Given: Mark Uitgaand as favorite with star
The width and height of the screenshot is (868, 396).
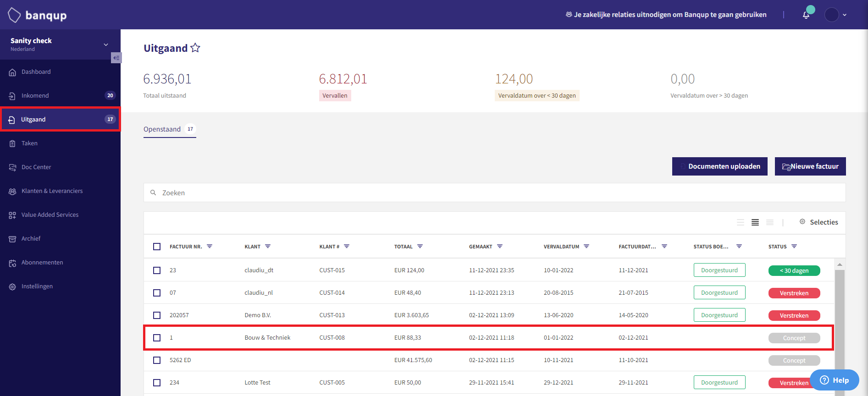Looking at the screenshot, I should tap(195, 48).
